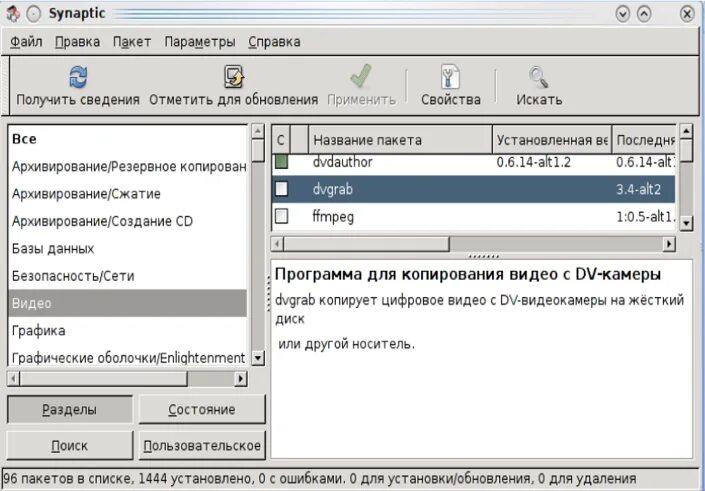Image resolution: width=705 pixels, height=491 pixels.
Task: Open the Справка menu
Action: tap(274, 42)
